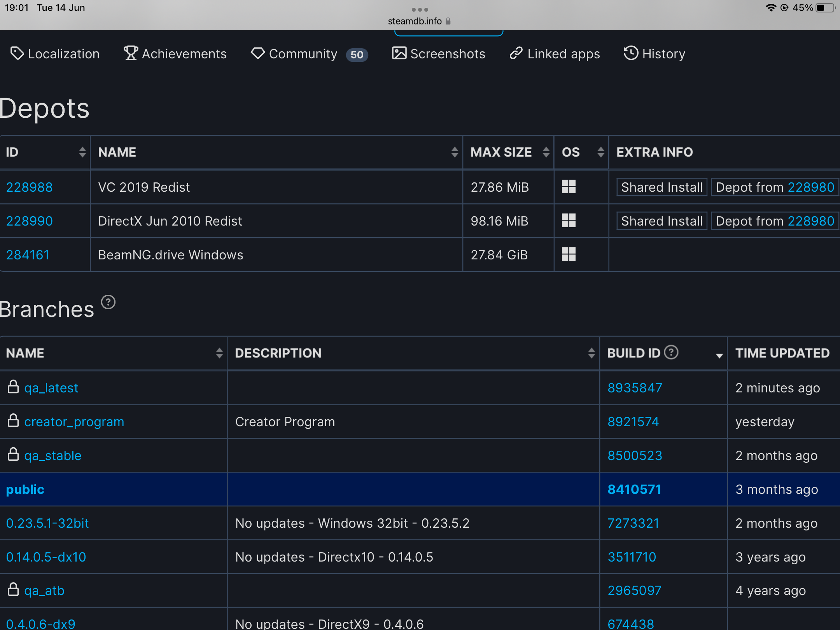Click the Windows icon in the BeamNG.drive Windows row

pos(569,255)
